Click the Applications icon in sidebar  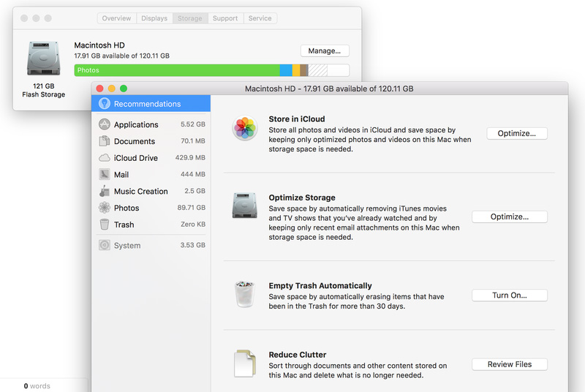[x=104, y=124]
